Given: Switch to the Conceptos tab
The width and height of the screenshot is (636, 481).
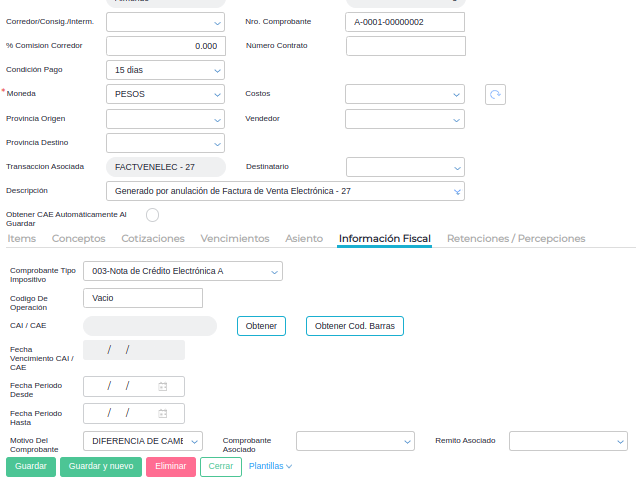Looking at the screenshot, I should 78,238.
